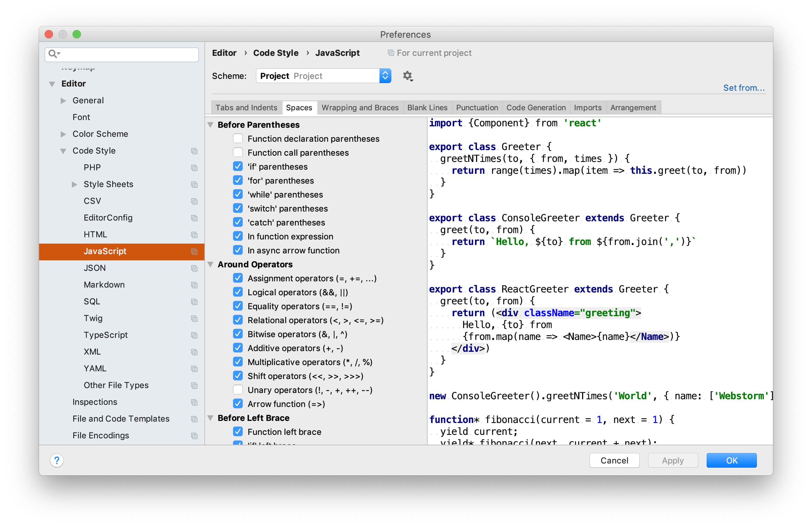Click project-level icon beside TypeScript entry
This screenshot has height=527, width=812.
[194, 335]
